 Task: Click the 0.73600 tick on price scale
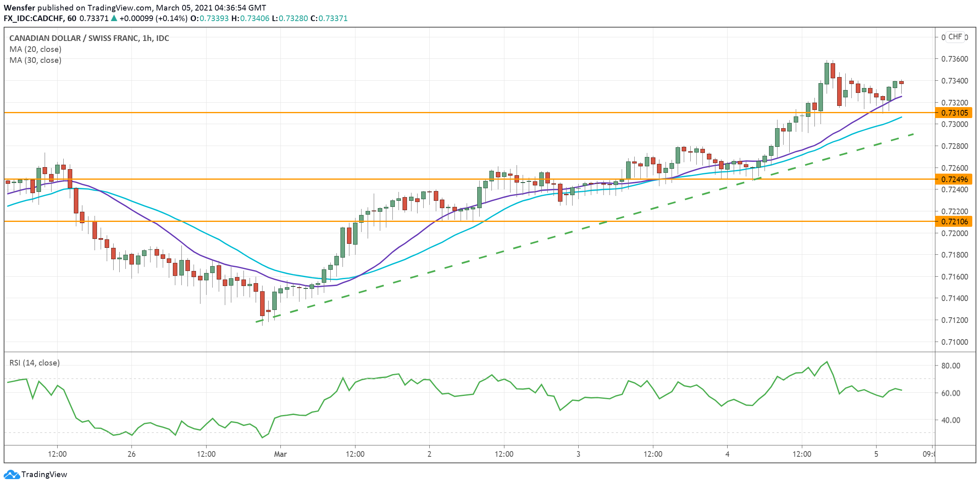click(954, 59)
